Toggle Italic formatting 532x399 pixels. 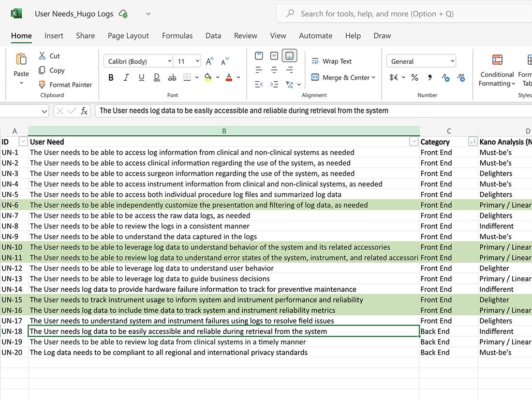click(126, 77)
